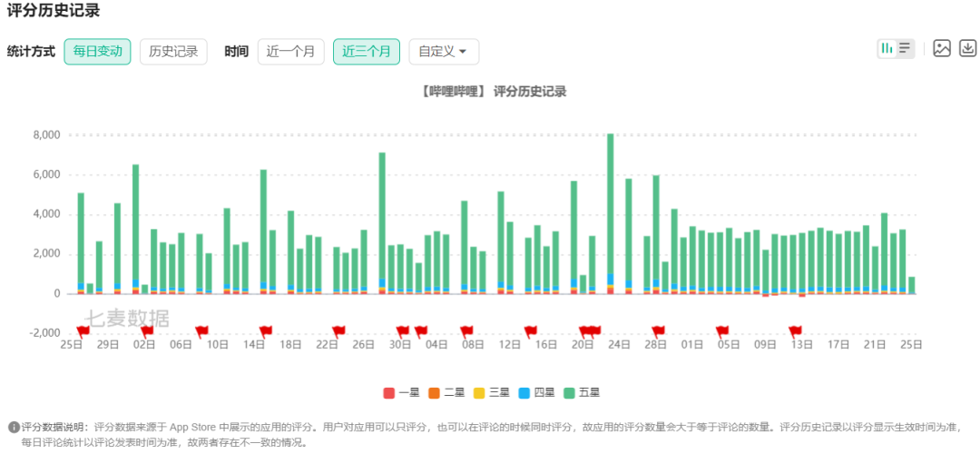
Task: Click the download data icon
Action: pyautogui.click(x=967, y=49)
